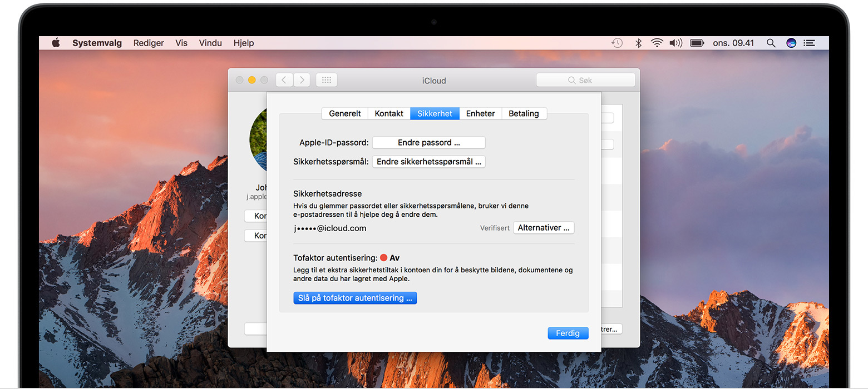Launch Siri from the menu bar

pos(791,43)
